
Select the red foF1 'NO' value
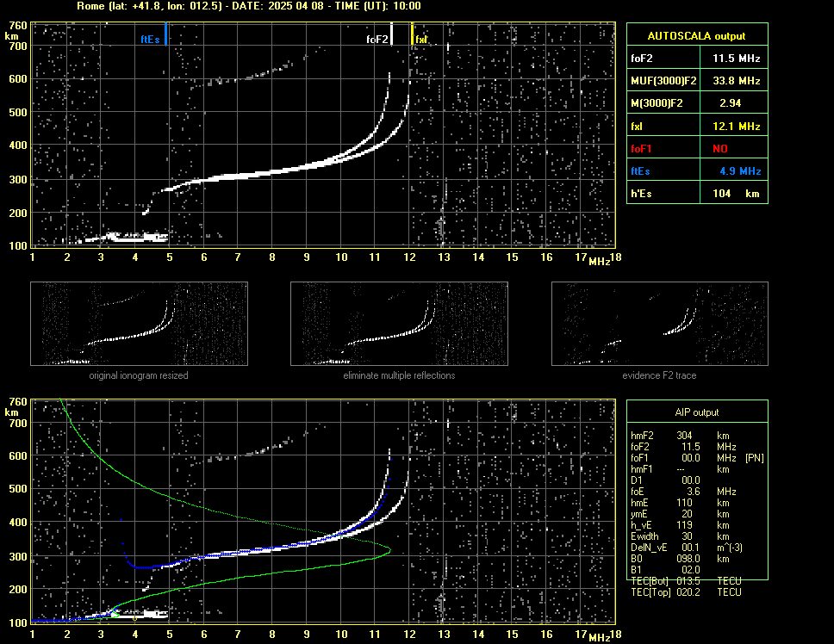pos(720,149)
